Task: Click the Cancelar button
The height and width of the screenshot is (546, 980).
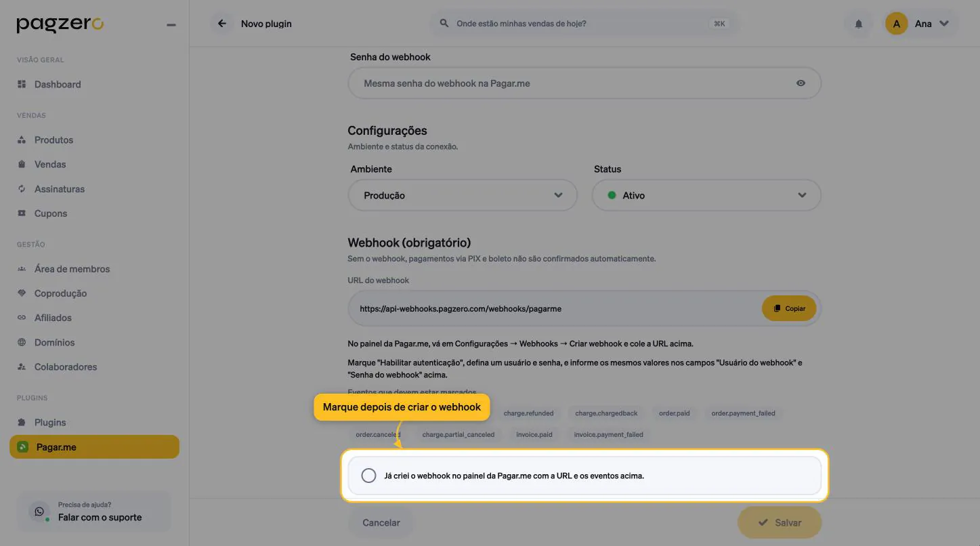Action: click(381, 523)
